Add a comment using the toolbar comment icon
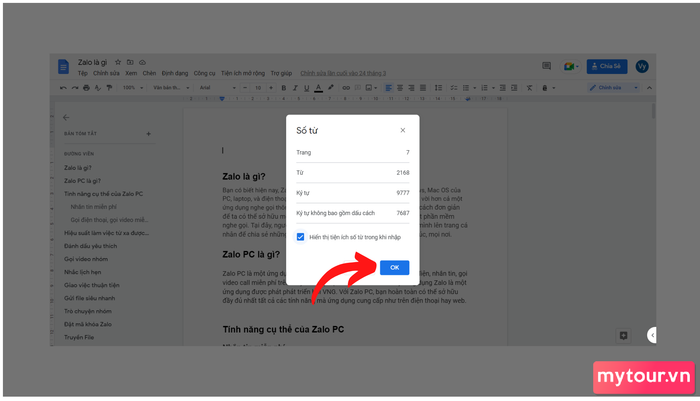700x401 pixels. point(358,88)
